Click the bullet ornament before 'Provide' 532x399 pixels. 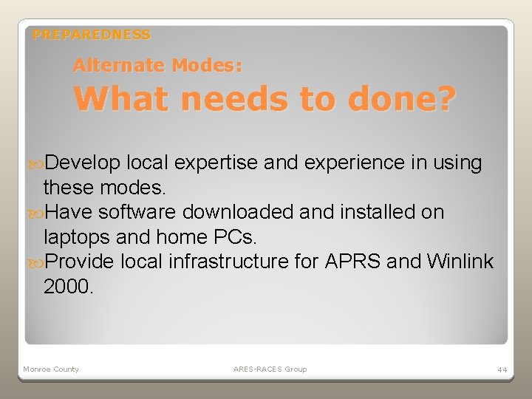[35, 264]
